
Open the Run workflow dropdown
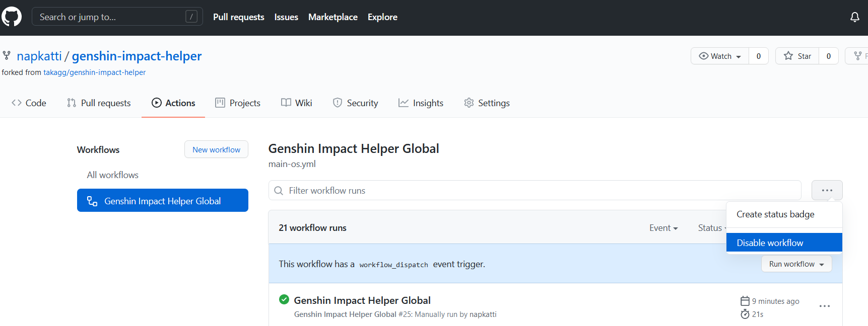pyautogui.click(x=796, y=264)
